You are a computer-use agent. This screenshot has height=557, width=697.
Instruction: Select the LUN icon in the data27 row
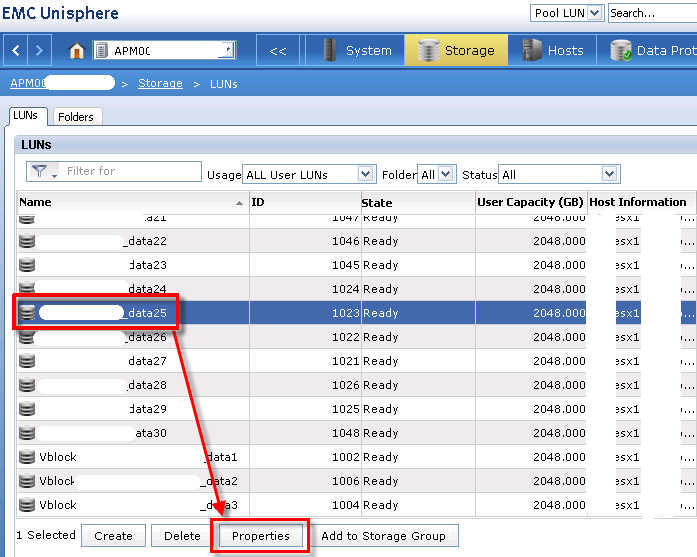27,361
